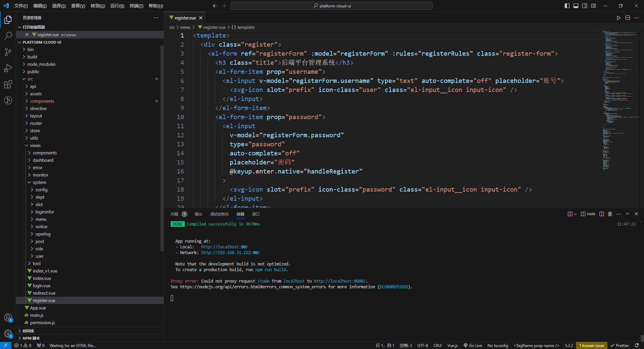Close the terminal panel
644x349 pixels.
point(636,214)
